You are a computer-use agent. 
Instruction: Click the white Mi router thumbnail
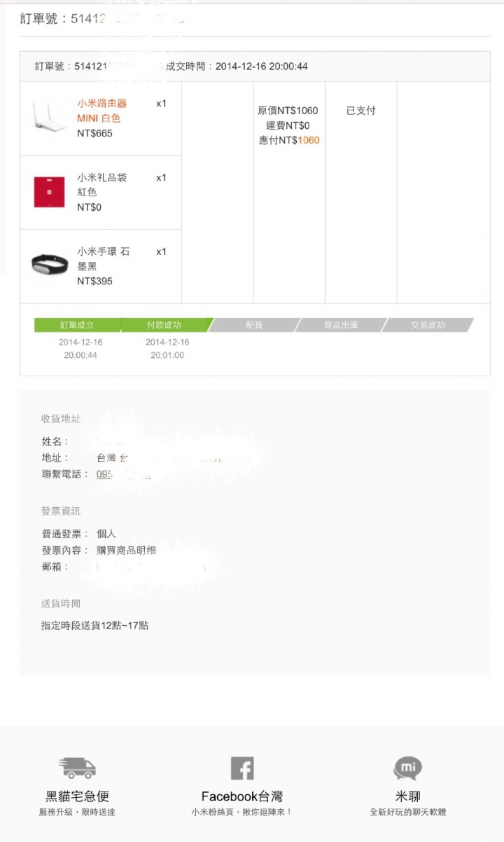click(49, 118)
